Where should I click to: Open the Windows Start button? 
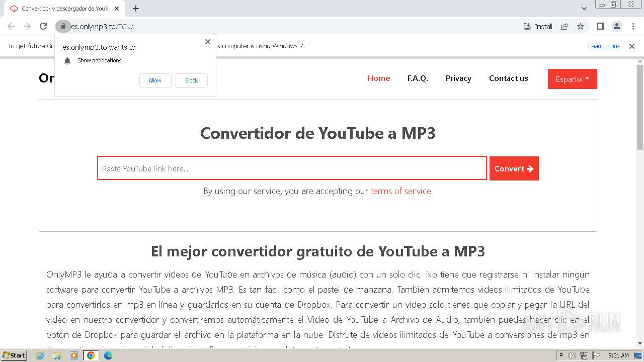(14, 355)
